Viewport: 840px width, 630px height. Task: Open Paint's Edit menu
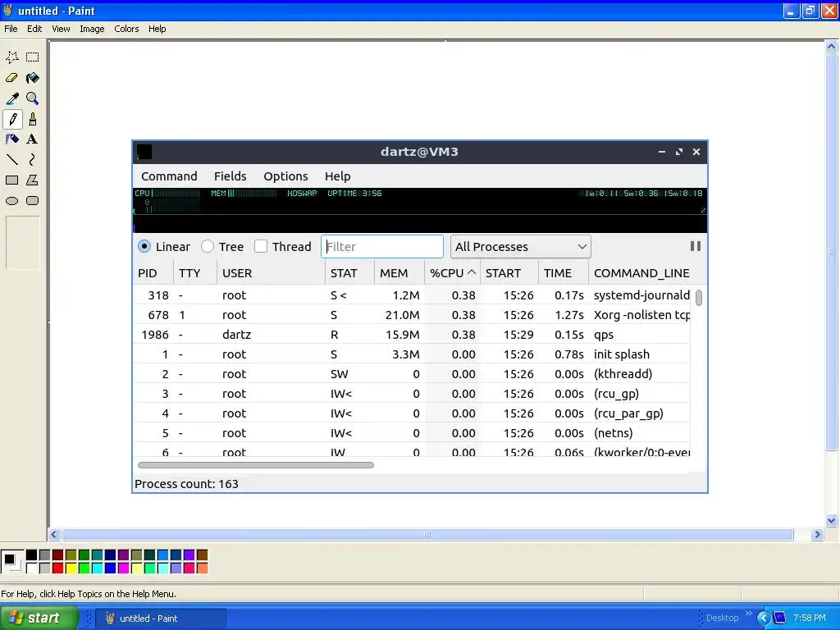34,29
